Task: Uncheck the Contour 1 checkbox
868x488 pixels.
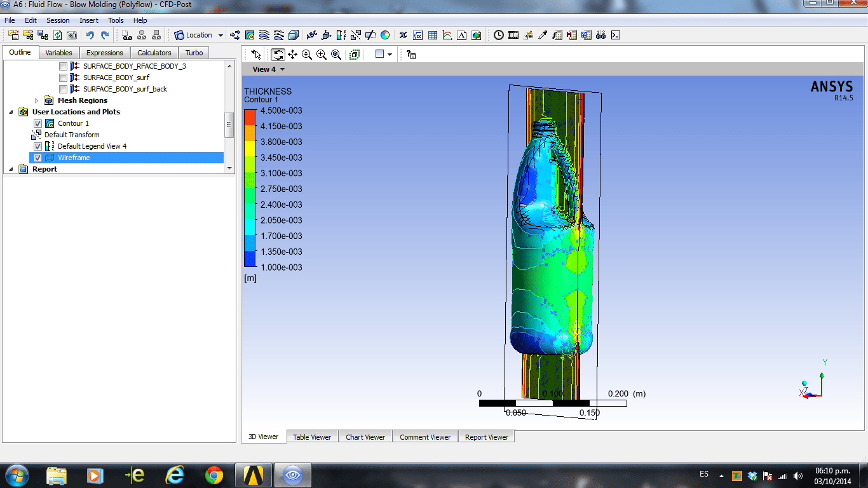Action: (x=38, y=123)
